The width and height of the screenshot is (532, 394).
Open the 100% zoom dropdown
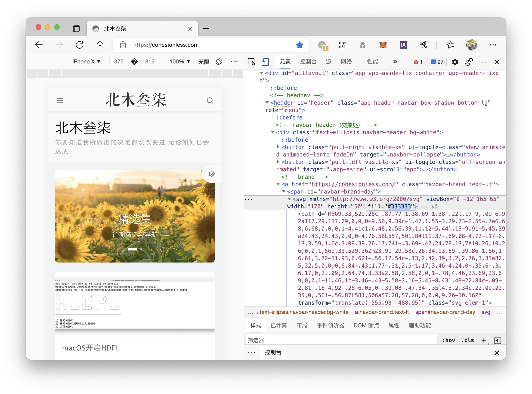(x=180, y=62)
